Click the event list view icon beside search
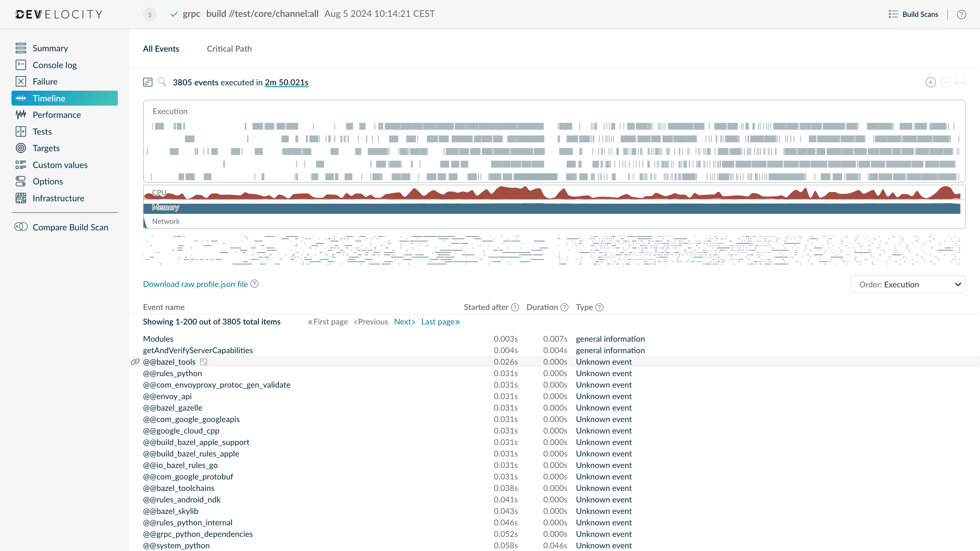 [x=148, y=82]
